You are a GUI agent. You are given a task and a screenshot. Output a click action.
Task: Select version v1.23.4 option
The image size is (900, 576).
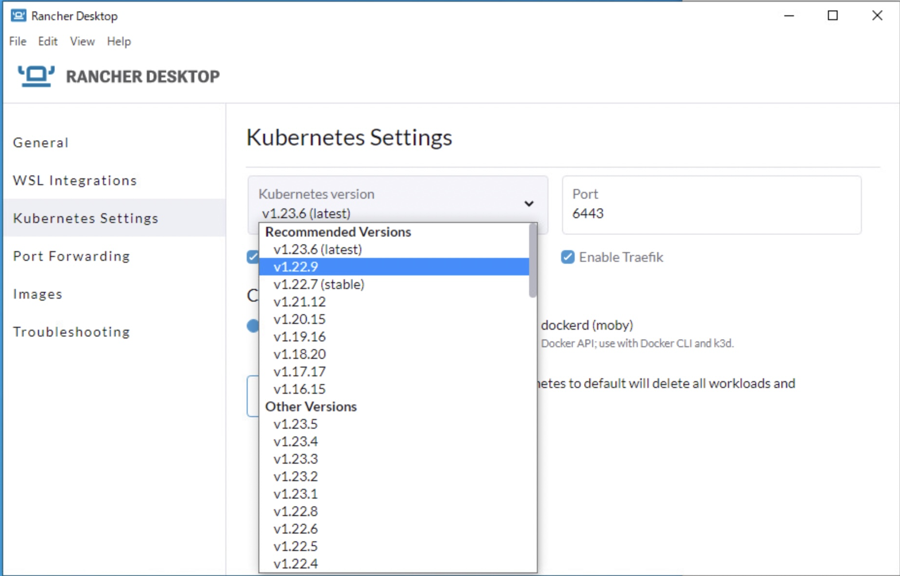[394, 442]
